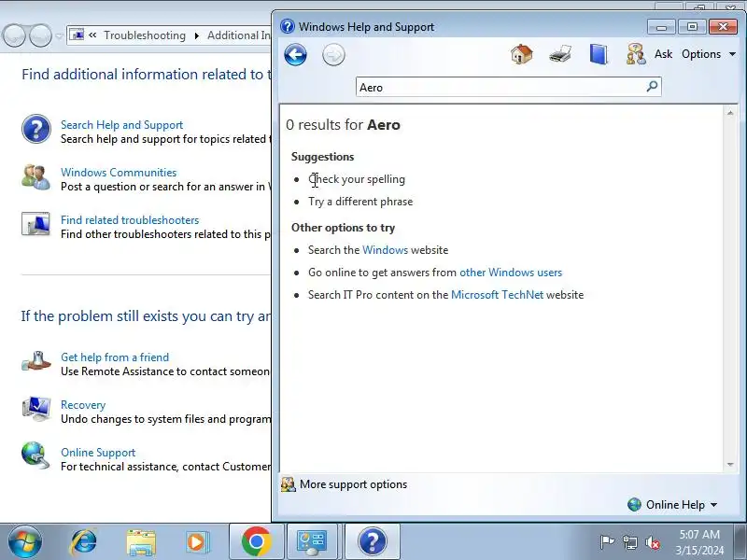The image size is (747, 560).
Task: Open the Windows Start menu
Action: [x=25, y=541]
